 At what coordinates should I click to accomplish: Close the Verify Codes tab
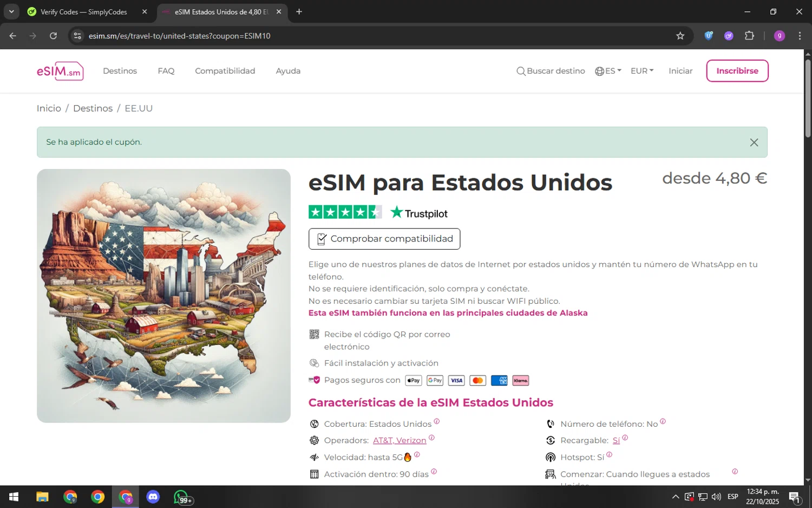(x=145, y=12)
